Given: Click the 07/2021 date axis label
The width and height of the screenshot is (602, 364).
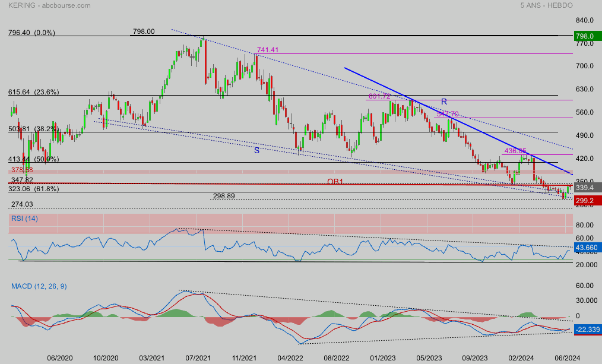Looking at the screenshot, I should pos(198,358).
